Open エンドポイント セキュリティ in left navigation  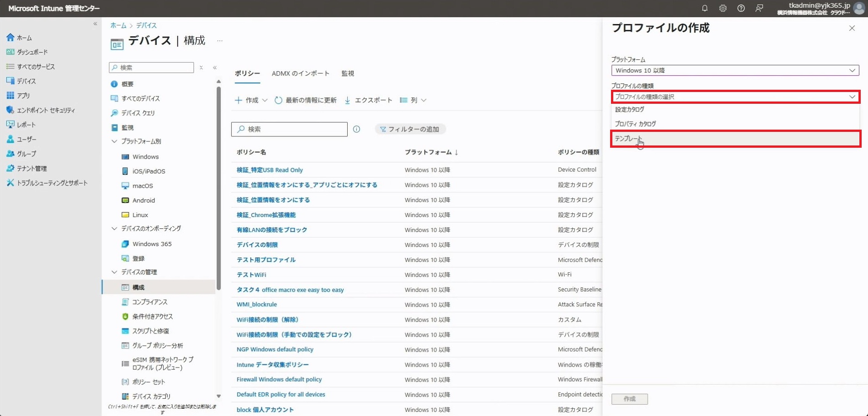[45, 110]
